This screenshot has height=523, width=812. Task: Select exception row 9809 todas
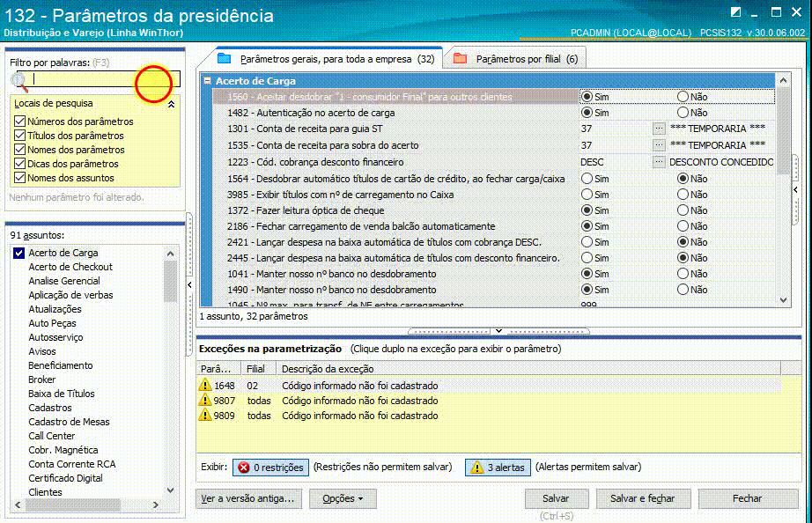point(488,416)
